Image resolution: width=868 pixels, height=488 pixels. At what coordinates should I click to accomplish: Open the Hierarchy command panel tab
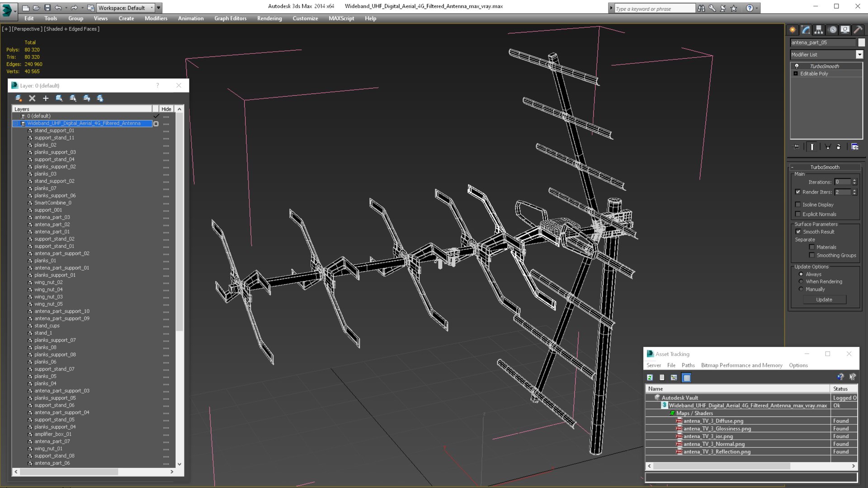pos(819,30)
